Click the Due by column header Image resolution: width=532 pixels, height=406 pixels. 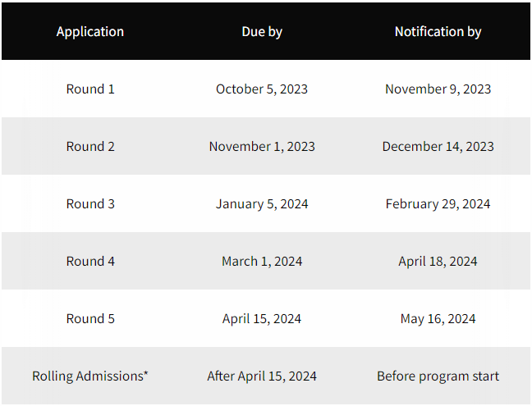[262, 31]
